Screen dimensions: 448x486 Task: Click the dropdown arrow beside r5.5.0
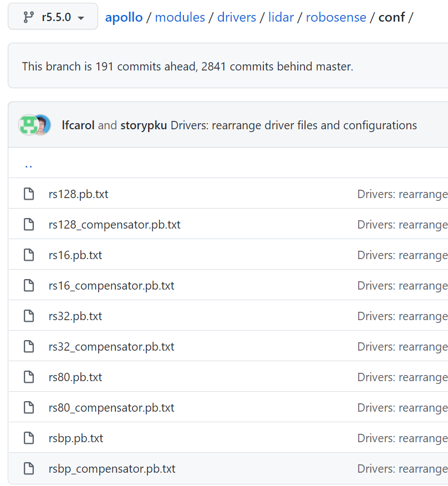[82, 17]
